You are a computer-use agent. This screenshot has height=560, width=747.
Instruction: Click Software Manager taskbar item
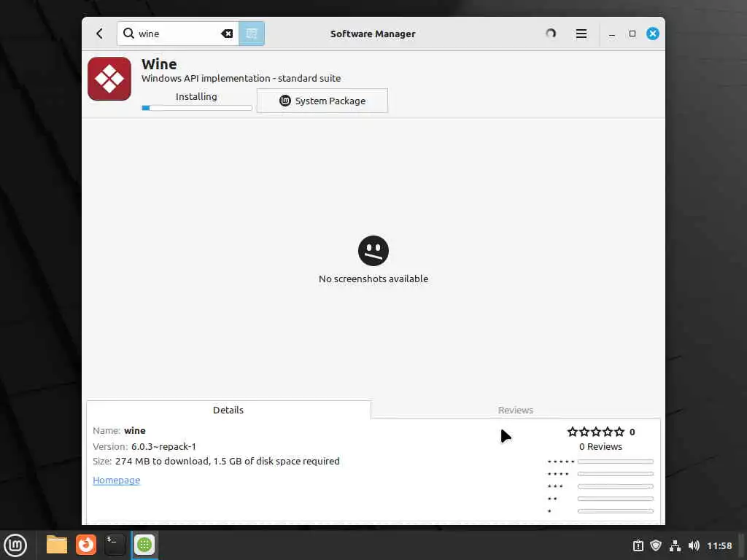[144, 545]
